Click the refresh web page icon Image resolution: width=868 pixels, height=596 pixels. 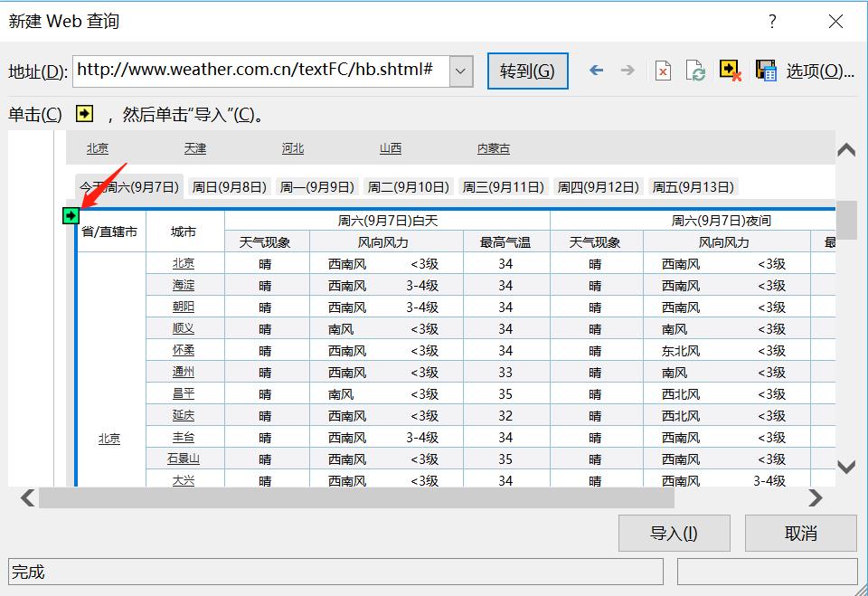(x=695, y=70)
